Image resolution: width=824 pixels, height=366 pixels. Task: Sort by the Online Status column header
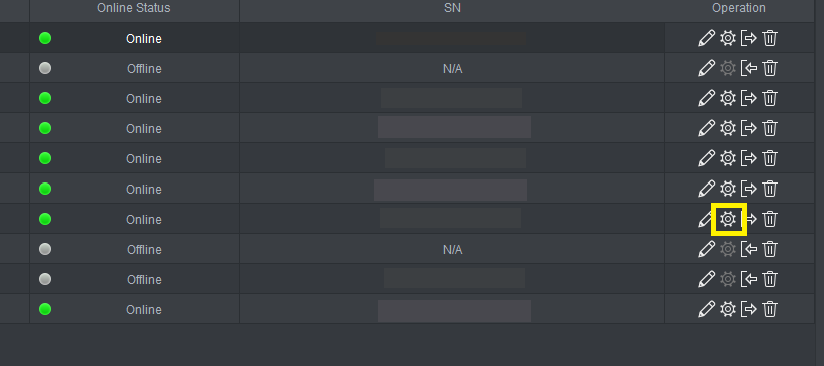(133, 8)
